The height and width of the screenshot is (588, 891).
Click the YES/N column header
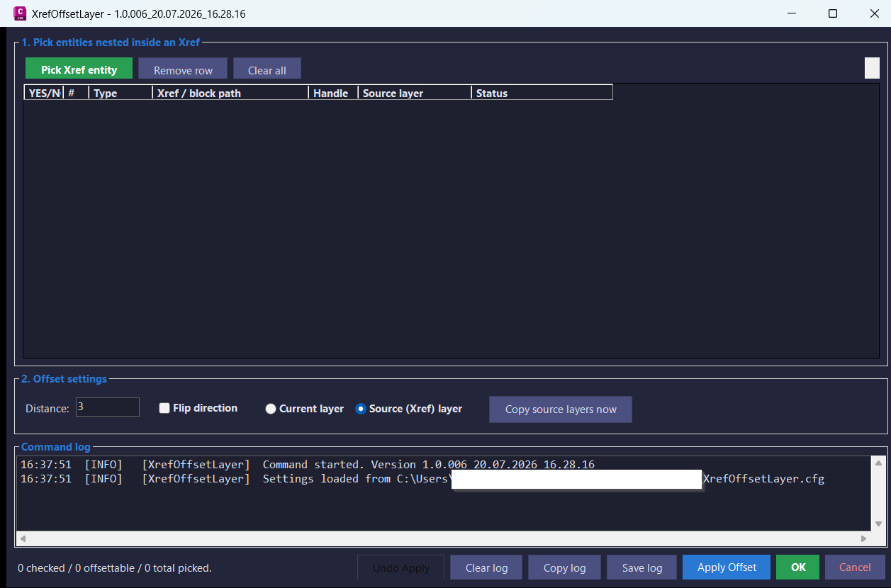click(44, 93)
